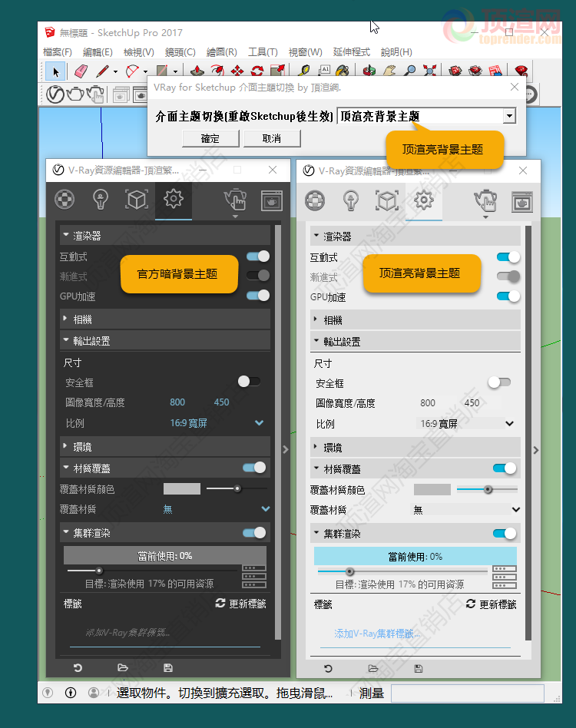Open the 延伸程式 menu
This screenshot has height=728, width=576.
[351, 52]
